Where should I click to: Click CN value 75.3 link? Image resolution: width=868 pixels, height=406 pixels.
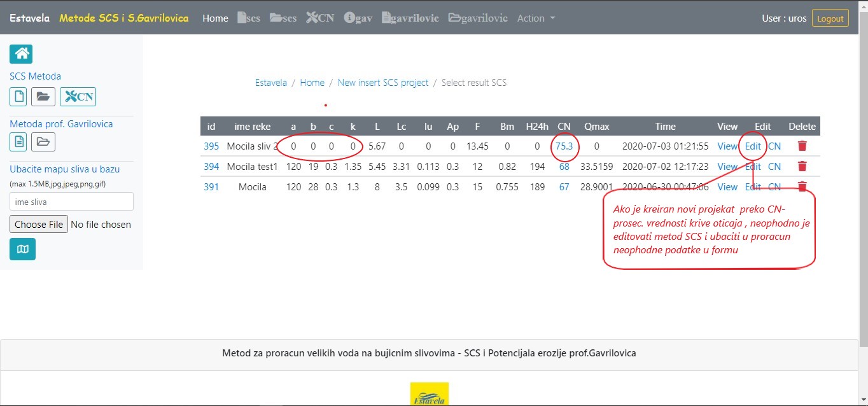tap(564, 146)
